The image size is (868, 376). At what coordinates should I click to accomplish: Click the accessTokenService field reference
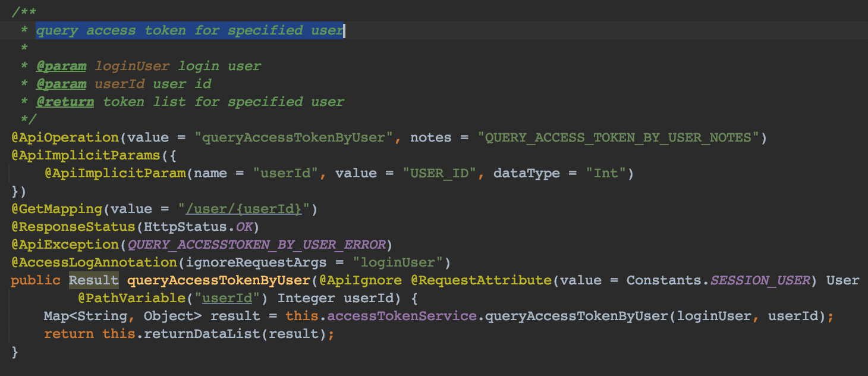(402, 316)
